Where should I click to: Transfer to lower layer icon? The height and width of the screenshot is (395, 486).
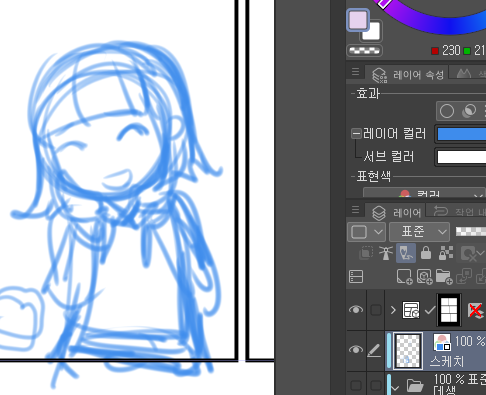coord(464,277)
